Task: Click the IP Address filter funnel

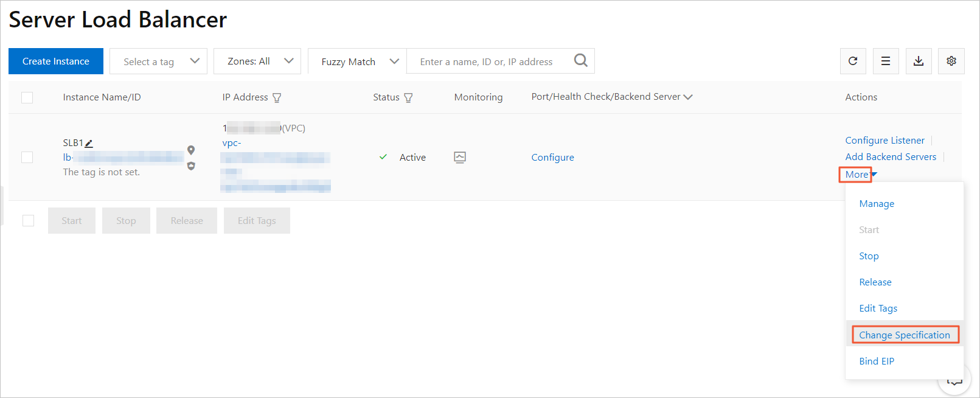Action: click(277, 98)
